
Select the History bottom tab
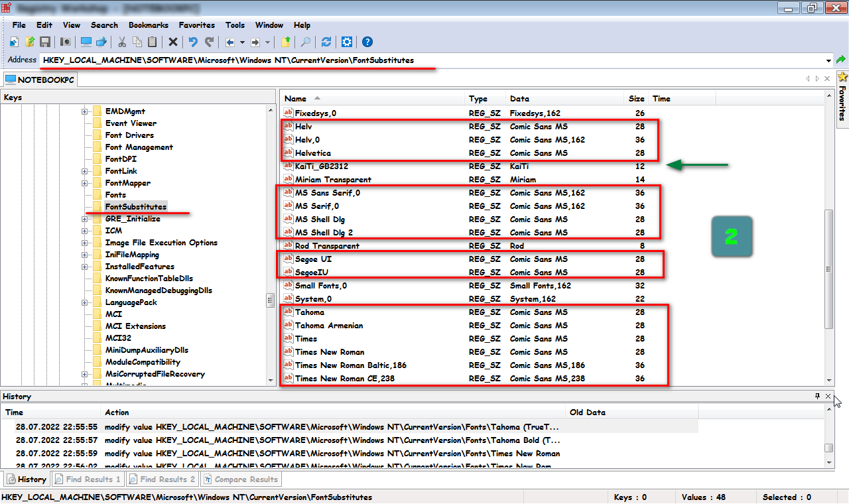[27, 479]
